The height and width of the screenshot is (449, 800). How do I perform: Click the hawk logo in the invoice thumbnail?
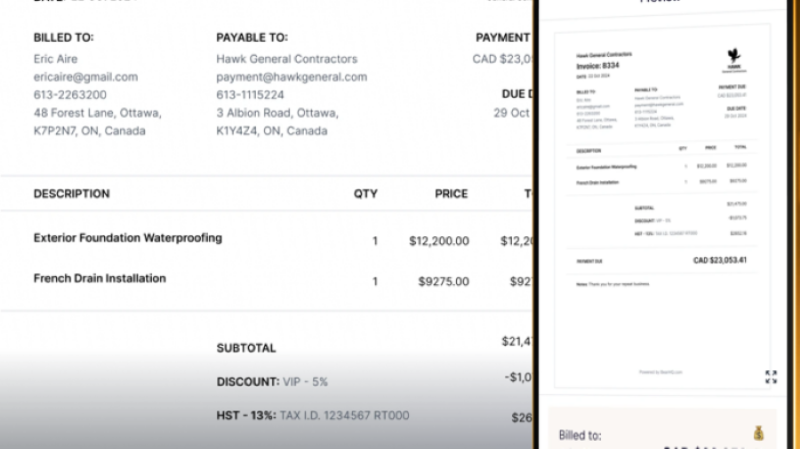pos(734,56)
